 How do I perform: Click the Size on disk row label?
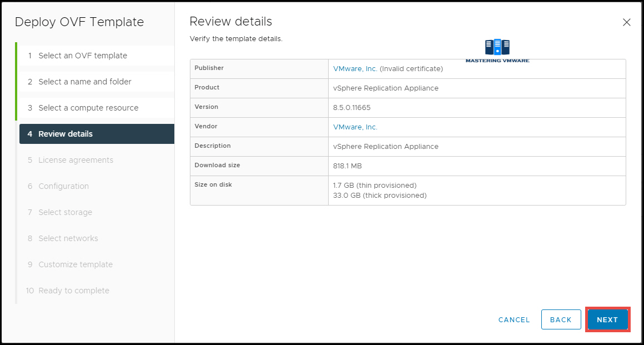tap(213, 184)
